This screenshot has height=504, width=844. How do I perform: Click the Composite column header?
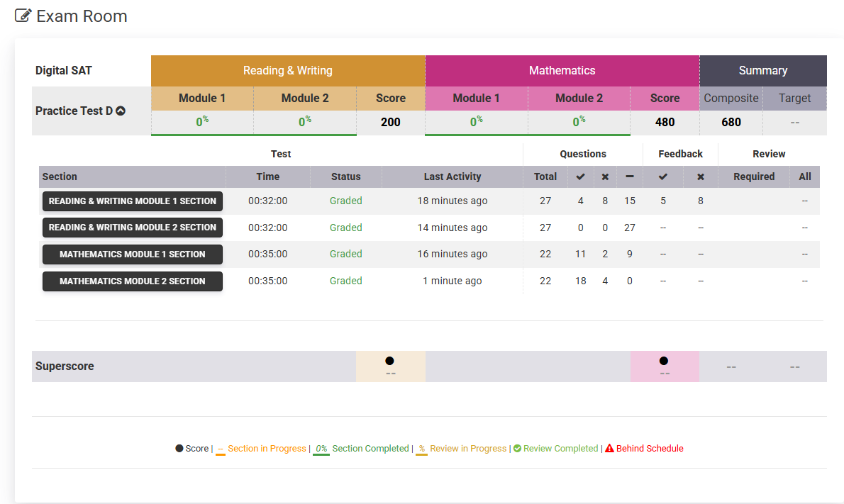click(x=731, y=98)
